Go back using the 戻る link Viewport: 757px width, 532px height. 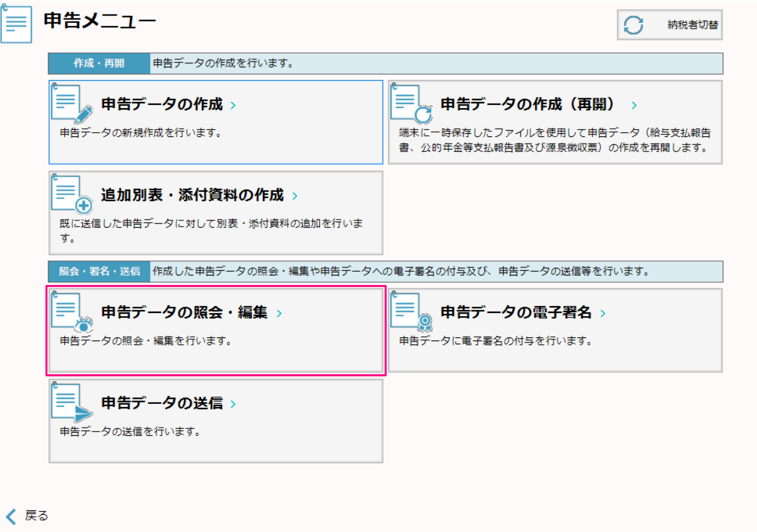click(x=36, y=516)
